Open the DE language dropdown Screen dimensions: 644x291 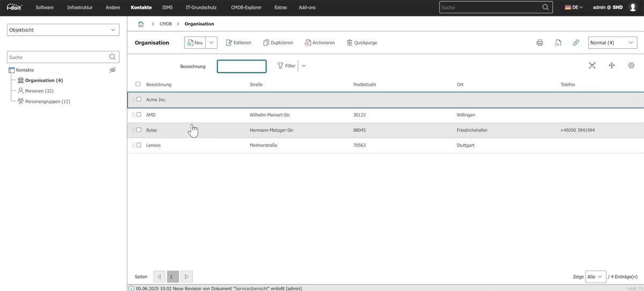pos(574,8)
